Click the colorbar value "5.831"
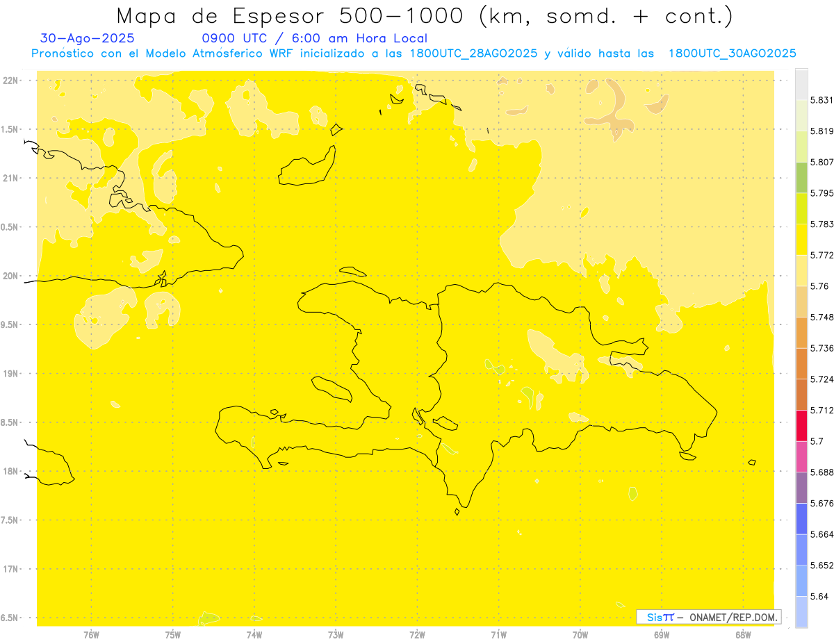The width and height of the screenshot is (834, 644). click(821, 100)
